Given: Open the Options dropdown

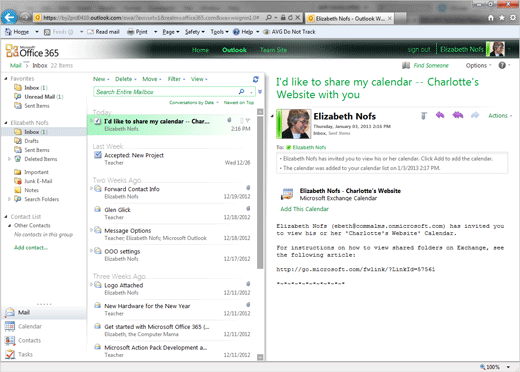Looking at the screenshot, I should pos(479,65).
